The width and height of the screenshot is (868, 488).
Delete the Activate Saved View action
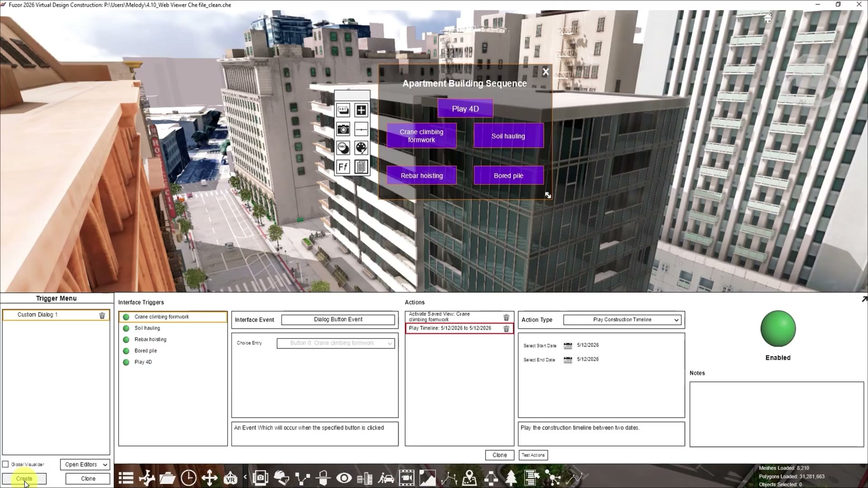coord(506,317)
